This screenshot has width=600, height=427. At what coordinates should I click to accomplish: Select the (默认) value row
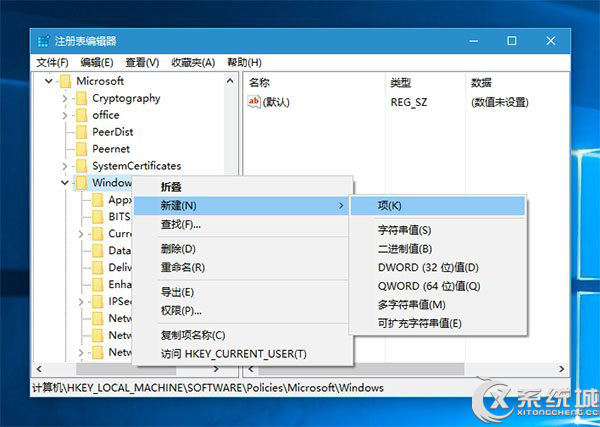click(x=406, y=102)
